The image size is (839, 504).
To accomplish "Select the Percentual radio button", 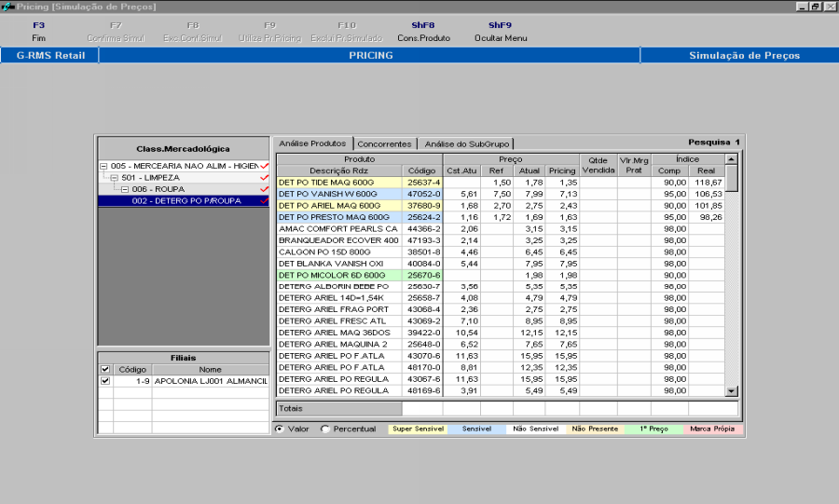I will [325, 429].
